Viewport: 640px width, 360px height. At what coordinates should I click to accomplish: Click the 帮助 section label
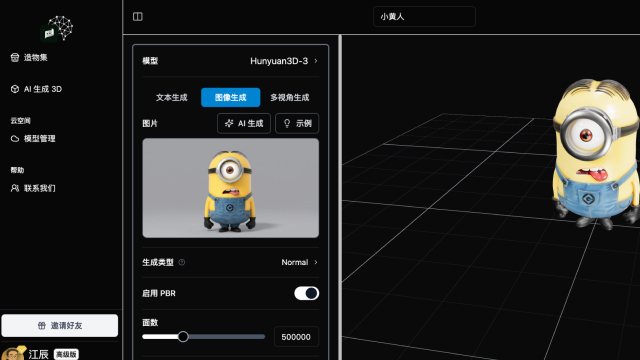[x=17, y=170]
